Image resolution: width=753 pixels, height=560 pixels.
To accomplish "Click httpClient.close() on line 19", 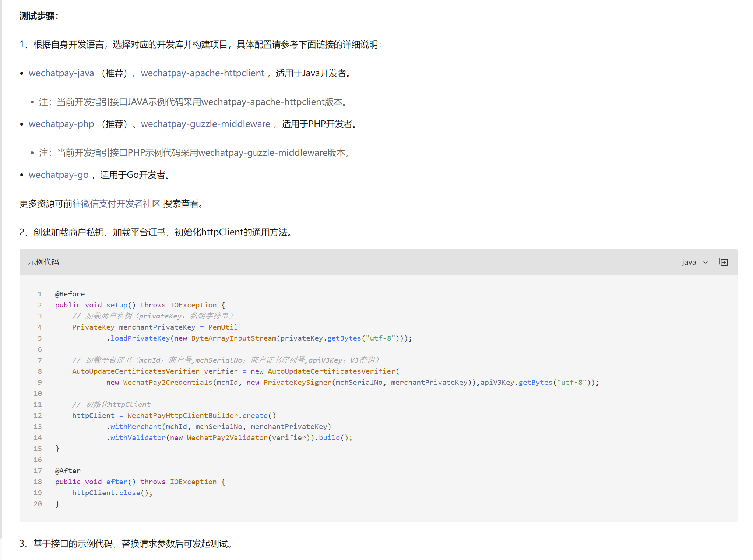I will (x=112, y=493).
